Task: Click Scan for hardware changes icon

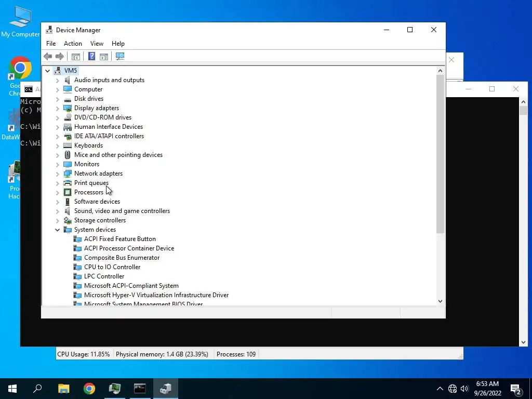Action: pos(120,56)
